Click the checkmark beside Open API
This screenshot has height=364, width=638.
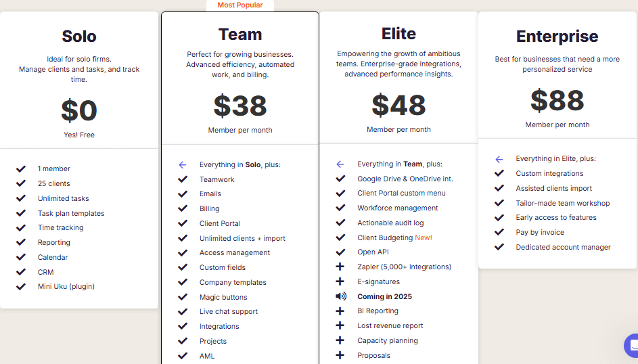pyautogui.click(x=340, y=252)
